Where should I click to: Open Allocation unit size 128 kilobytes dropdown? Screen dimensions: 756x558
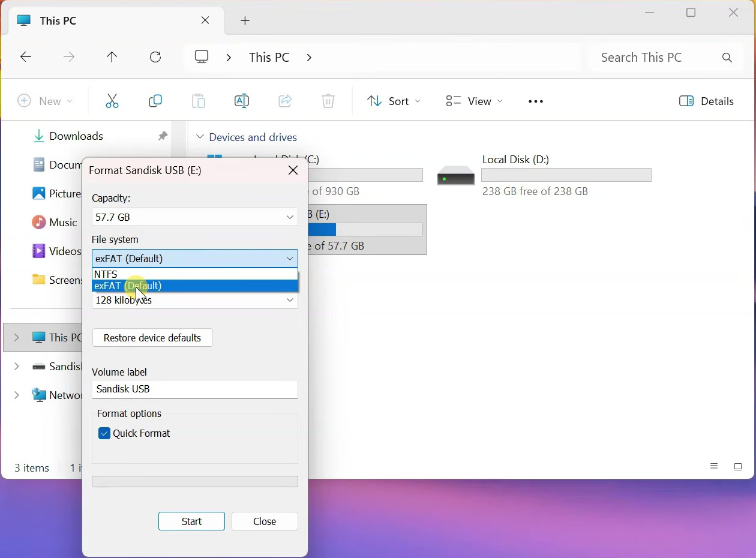pos(195,300)
